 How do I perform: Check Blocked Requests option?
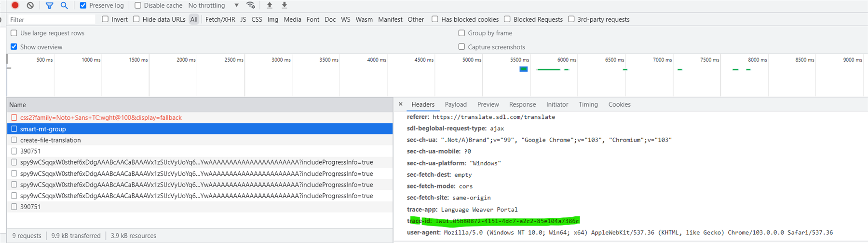coord(507,19)
